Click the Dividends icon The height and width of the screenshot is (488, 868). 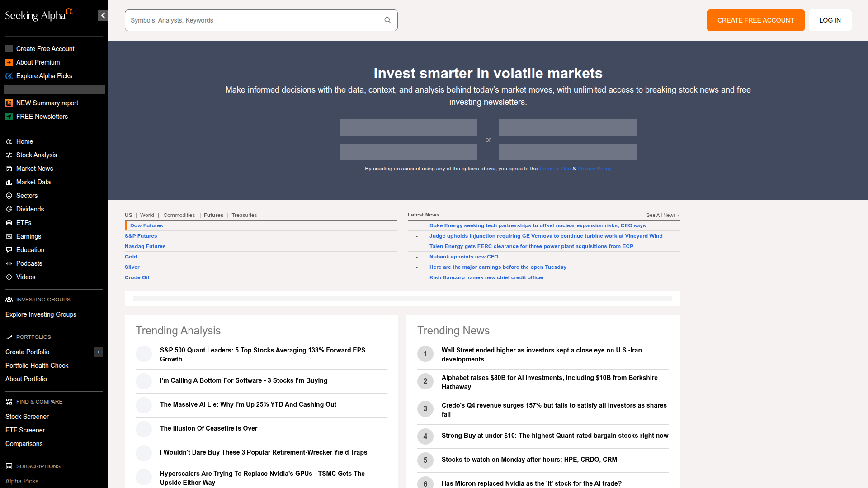(x=9, y=209)
